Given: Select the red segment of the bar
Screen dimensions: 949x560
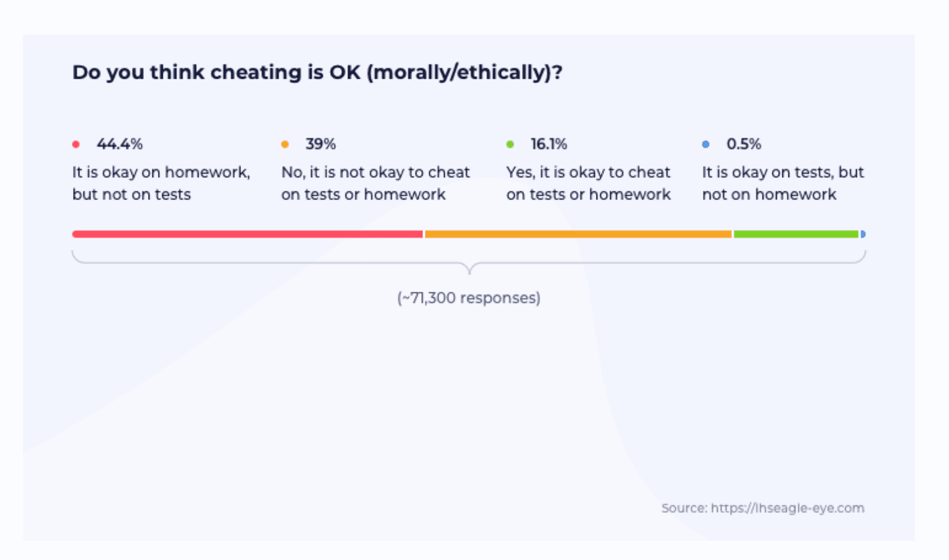Looking at the screenshot, I should click(x=247, y=234).
